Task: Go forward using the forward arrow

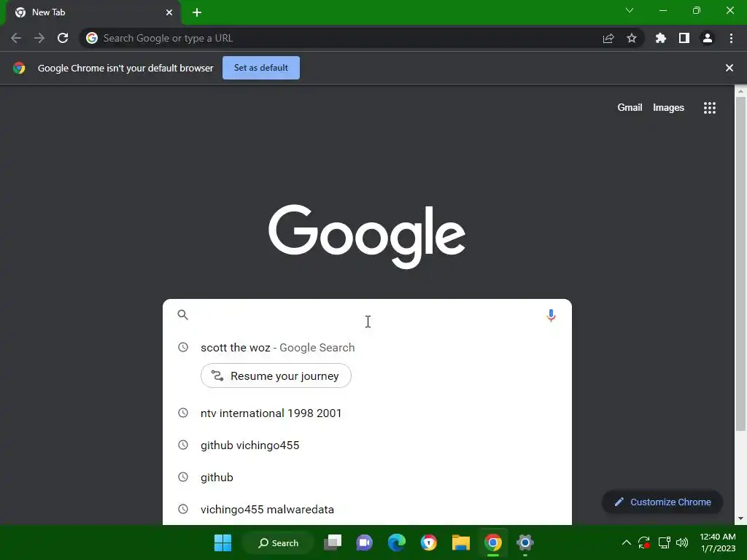Action: click(x=39, y=38)
